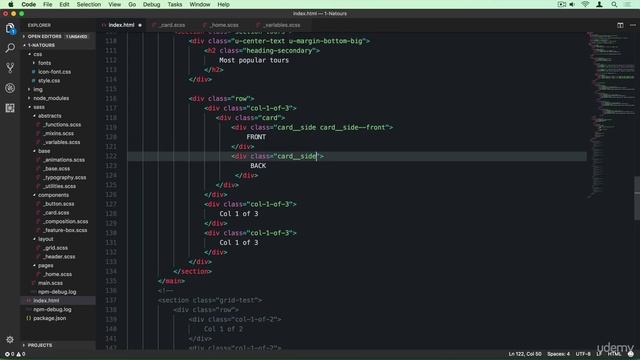Change the LF end-of-line sequence
Image resolution: width=640 pixels, height=360 pixels.
[599, 354]
